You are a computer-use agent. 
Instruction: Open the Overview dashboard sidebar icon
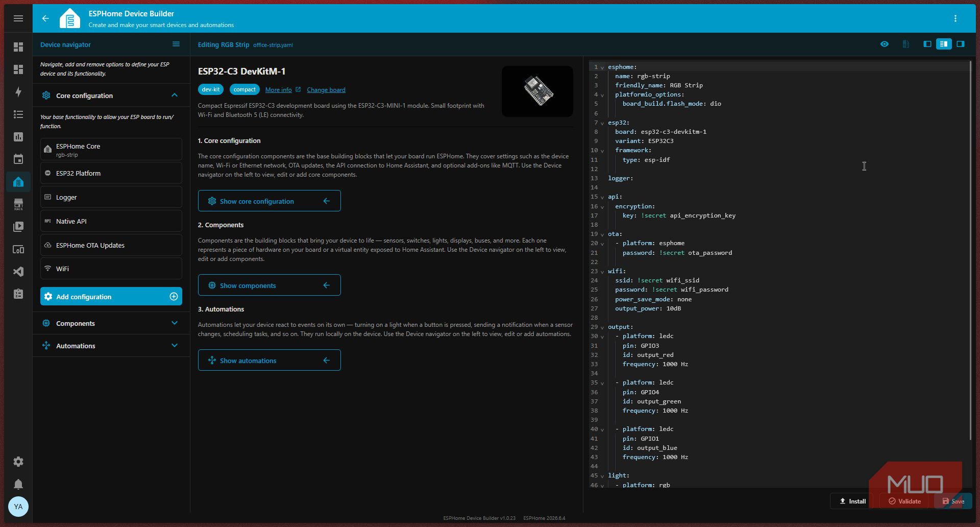point(18,47)
